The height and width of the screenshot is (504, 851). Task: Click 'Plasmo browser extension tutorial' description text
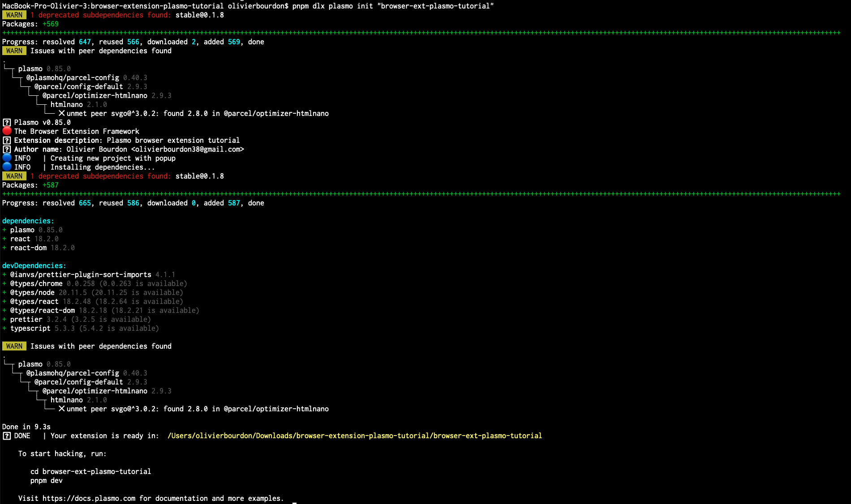click(x=173, y=140)
